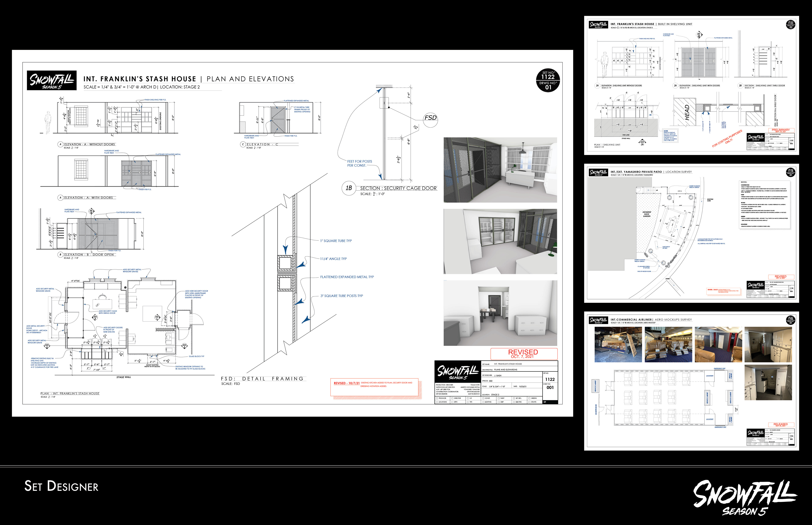Click the 1B section marker circle
The image size is (812, 525).
(x=349, y=188)
